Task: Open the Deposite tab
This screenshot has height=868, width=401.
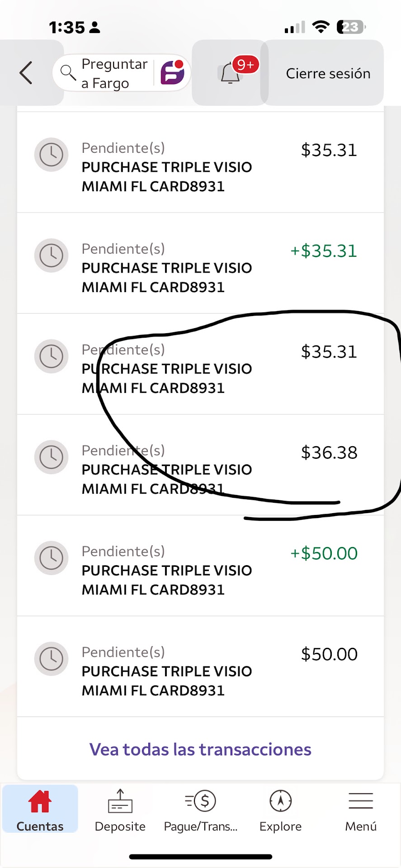Action: pos(120,810)
